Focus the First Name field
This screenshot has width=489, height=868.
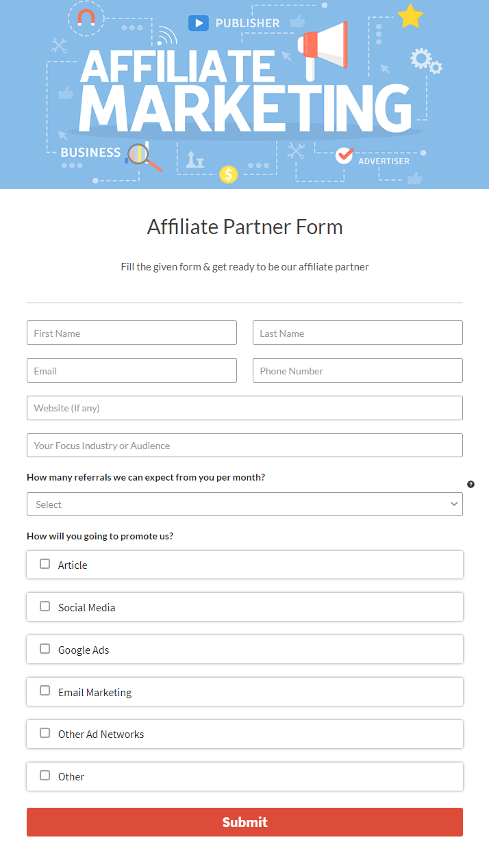(131, 333)
